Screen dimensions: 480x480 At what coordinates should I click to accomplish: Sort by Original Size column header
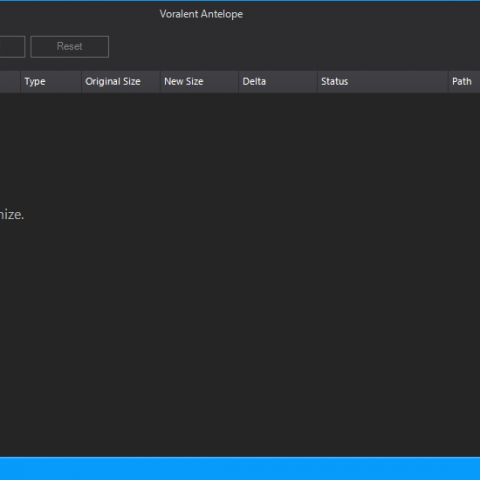point(121,82)
